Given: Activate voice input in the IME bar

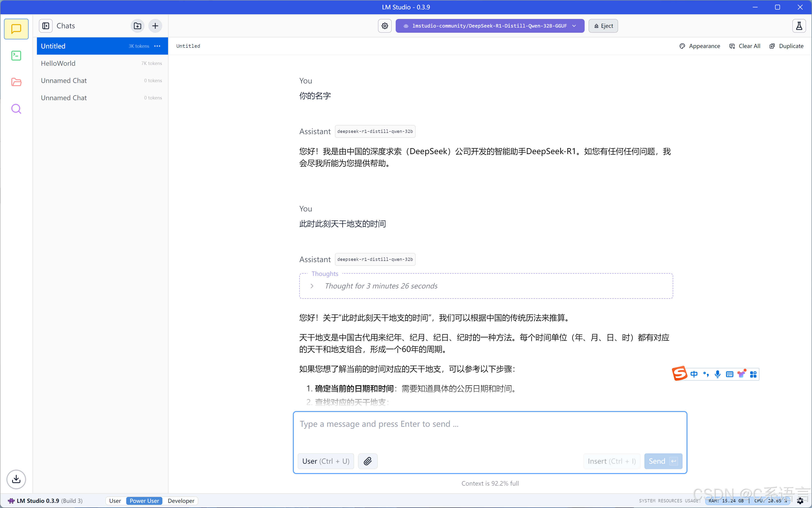Looking at the screenshot, I should pyautogui.click(x=718, y=374).
